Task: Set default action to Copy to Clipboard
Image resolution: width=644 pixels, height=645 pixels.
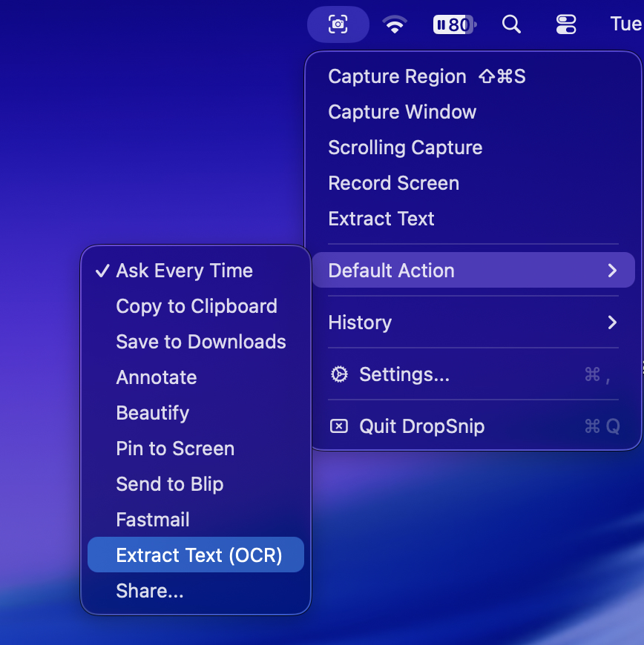Action: [196, 306]
